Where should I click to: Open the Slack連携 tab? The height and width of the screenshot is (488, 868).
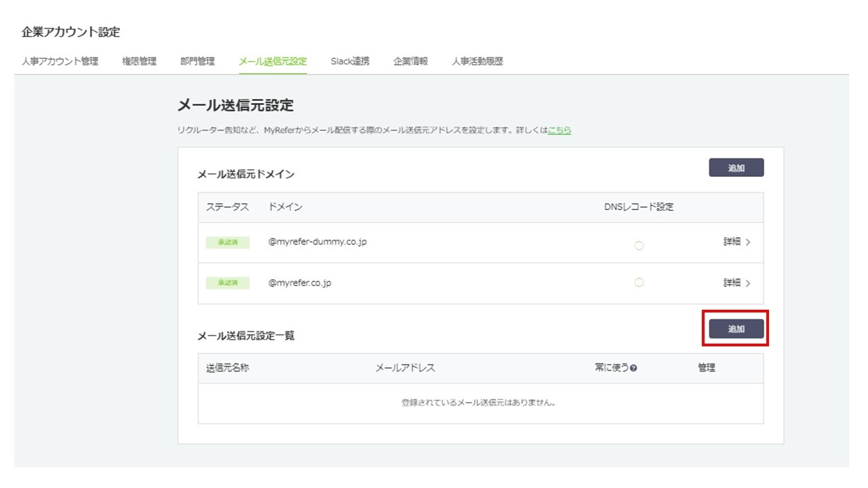[x=350, y=62]
